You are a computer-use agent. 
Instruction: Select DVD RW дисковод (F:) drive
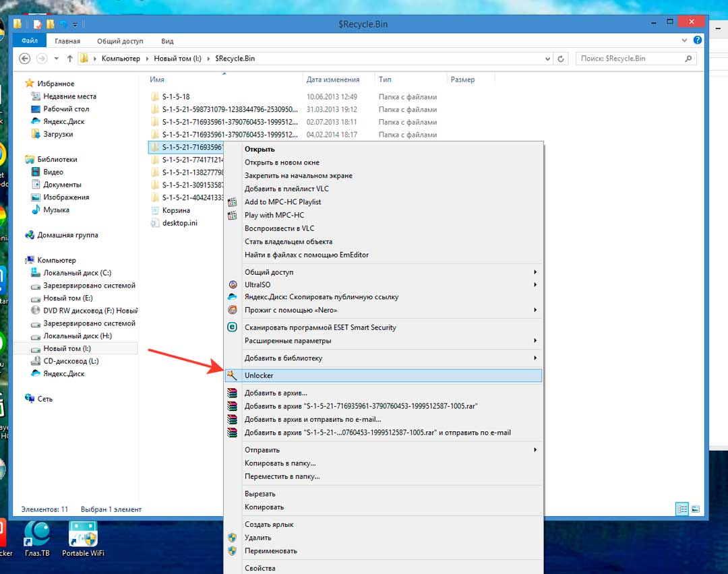click(90, 311)
